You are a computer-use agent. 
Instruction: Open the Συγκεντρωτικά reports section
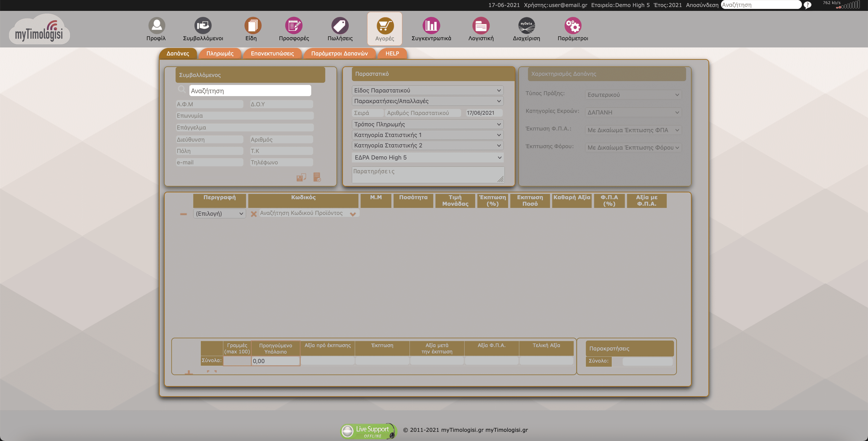432,29
